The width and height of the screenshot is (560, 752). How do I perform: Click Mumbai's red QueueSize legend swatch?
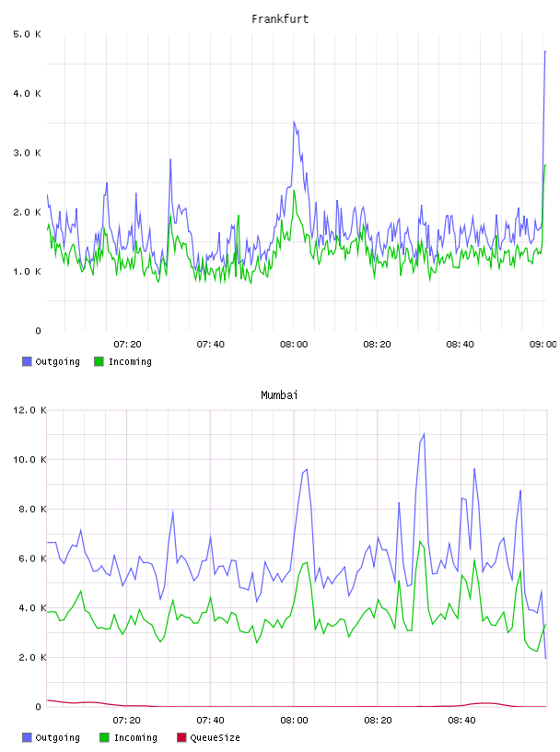point(181,737)
